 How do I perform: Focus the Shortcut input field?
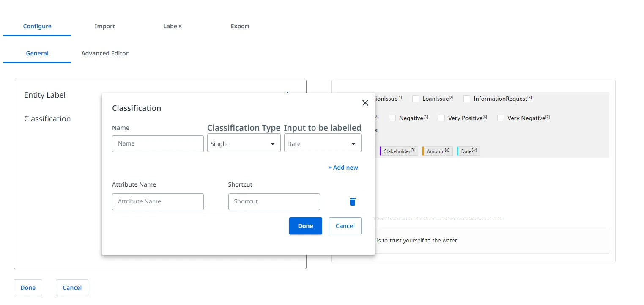pyautogui.click(x=274, y=202)
